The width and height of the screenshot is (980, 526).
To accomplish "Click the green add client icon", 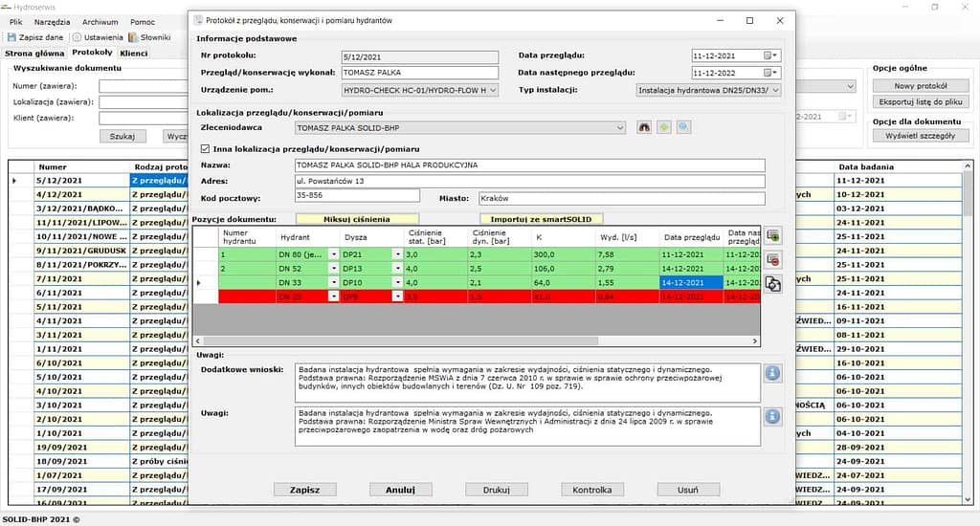I will [664, 127].
